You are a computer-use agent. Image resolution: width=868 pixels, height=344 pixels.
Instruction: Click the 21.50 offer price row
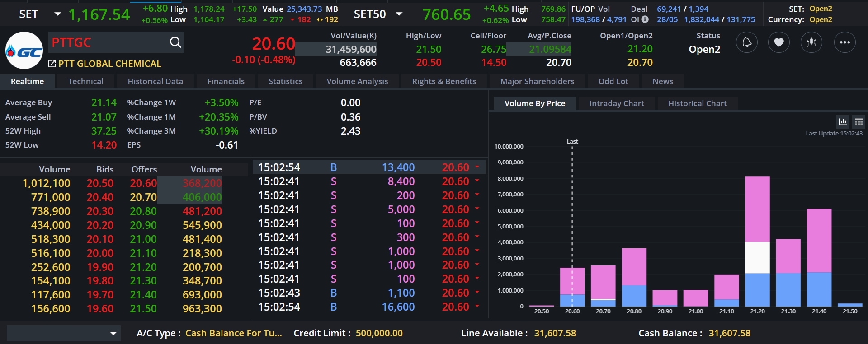[x=143, y=309]
